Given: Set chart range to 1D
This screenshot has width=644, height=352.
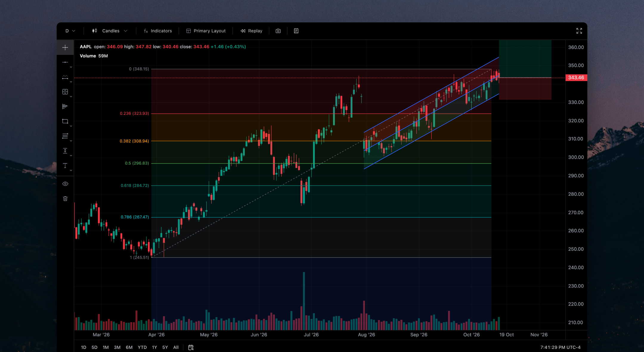Looking at the screenshot, I should 83,347.
